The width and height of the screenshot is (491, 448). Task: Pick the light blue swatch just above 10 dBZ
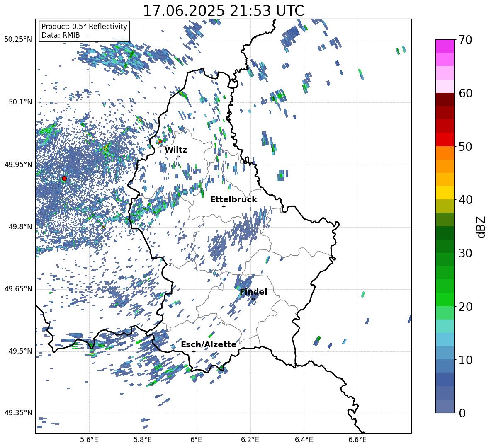(x=445, y=353)
